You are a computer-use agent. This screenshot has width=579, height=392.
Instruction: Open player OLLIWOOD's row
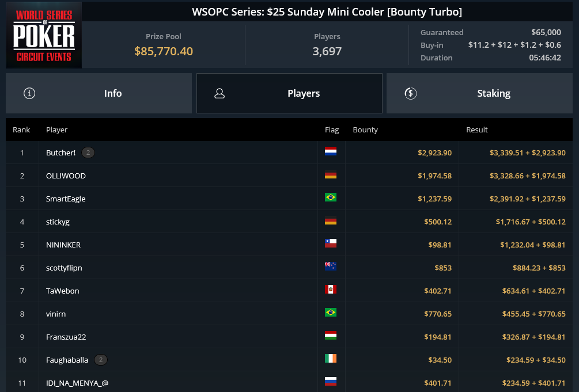tap(289, 176)
